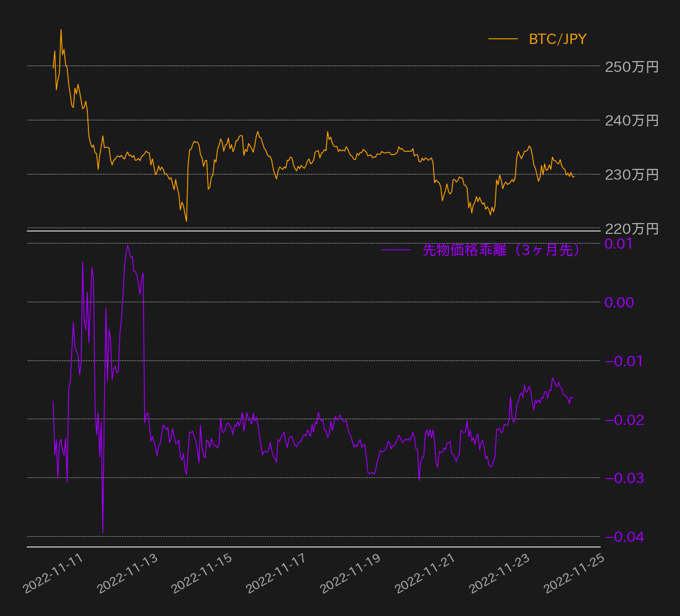The width and height of the screenshot is (680, 616).
Task: Click the purple futures legend line swatch
Action: pos(395,250)
